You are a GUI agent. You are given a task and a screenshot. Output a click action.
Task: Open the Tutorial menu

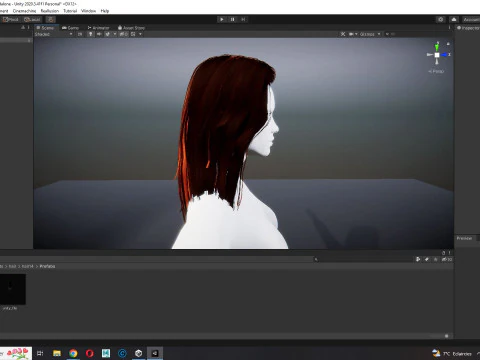pyautogui.click(x=70, y=11)
